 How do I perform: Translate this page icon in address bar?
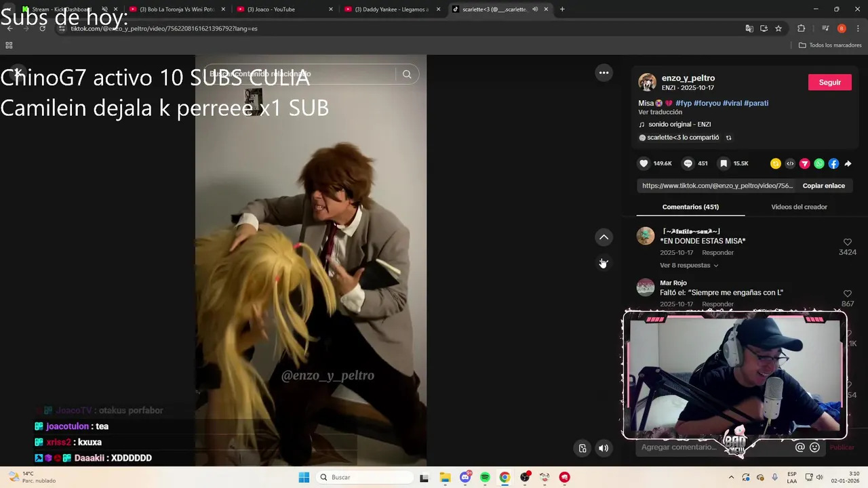(749, 28)
